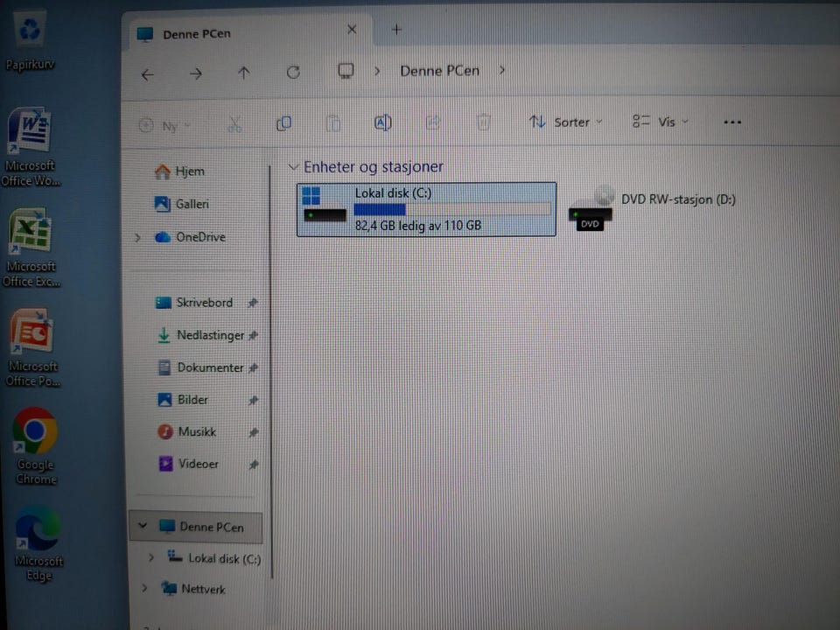
Task: Refresh the Denne PCen view
Action: tap(293, 72)
